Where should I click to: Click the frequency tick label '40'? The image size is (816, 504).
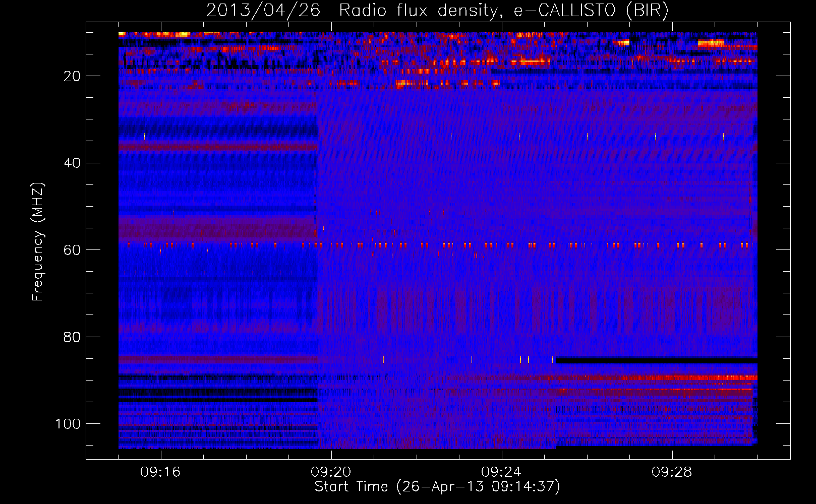coord(72,163)
